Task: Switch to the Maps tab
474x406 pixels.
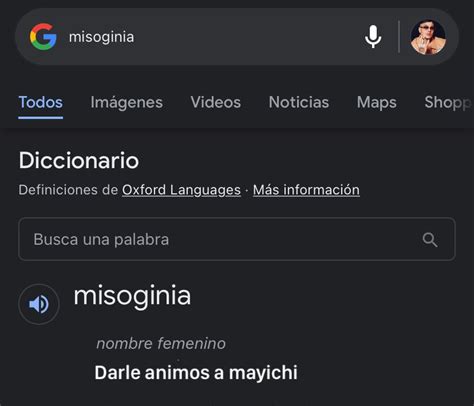Action: tap(377, 102)
